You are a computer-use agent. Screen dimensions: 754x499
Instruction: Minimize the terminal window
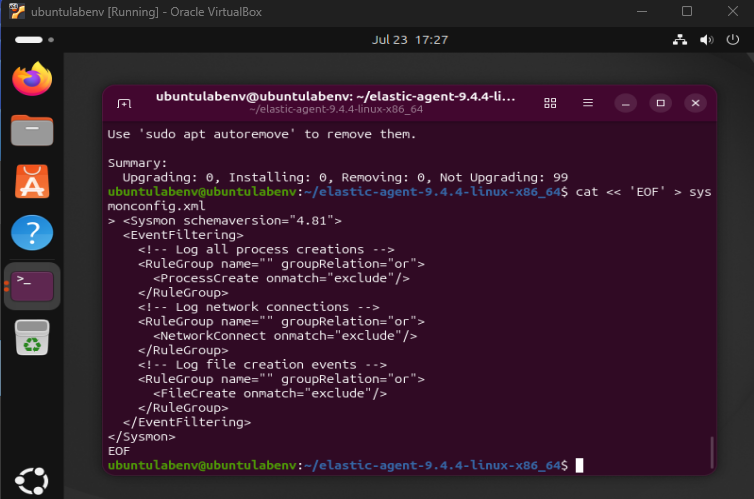coord(626,103)
